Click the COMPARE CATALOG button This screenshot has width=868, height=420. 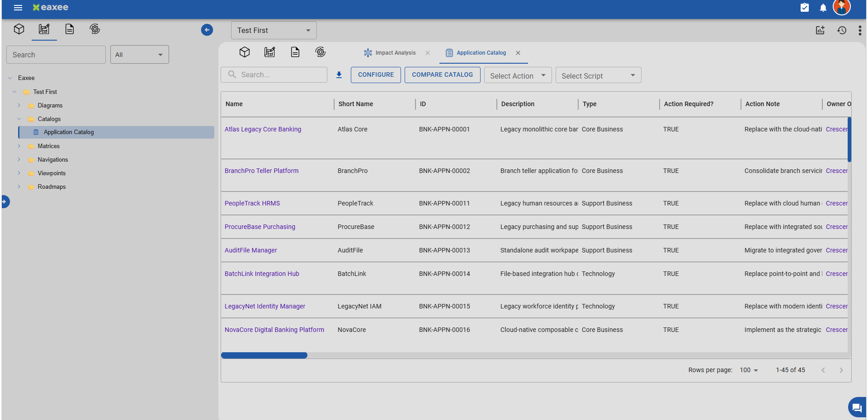(x=442, y=75)
